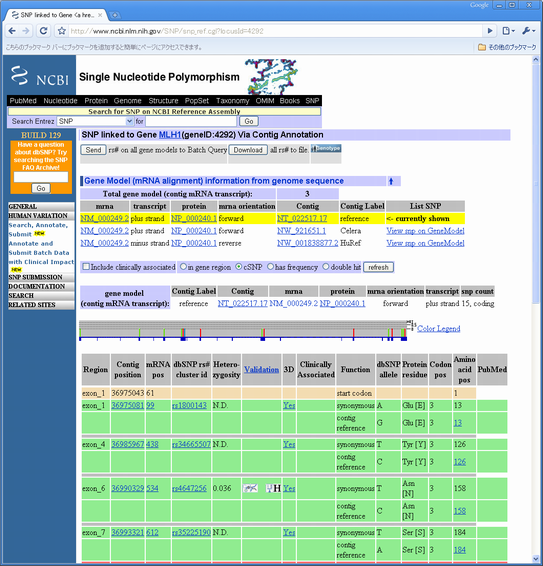The width and height of the screenshot is (543, 566).
Task: Click Go in the orange FAQ box
Action: (41, 188)
